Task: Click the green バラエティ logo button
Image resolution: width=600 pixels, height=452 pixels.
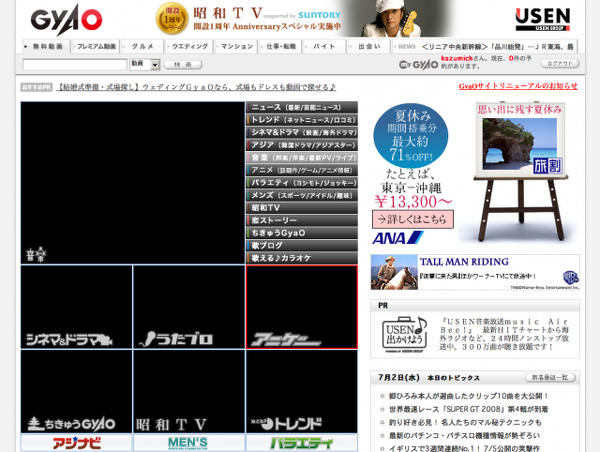Action: (302, 443)
